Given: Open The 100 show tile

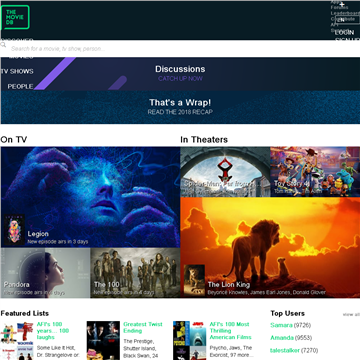Looking at the screenshot, I should click(135, 273).
